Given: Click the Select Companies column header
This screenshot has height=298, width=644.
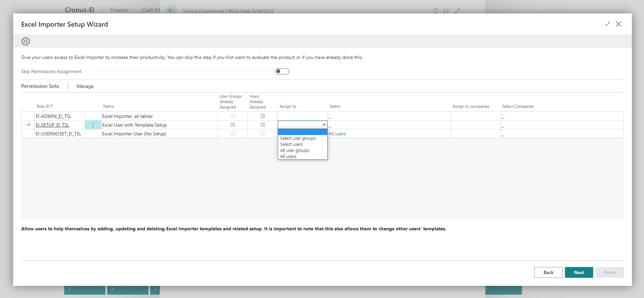Looking at the screenshot, I should coord(518,106).
